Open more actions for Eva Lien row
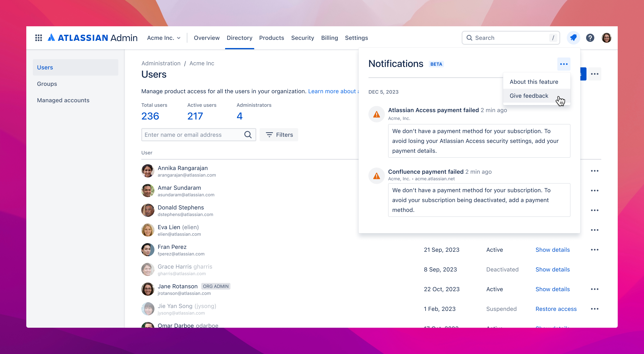This screenshot has width=644, height=354. pyautogui.click(x=595, y=230)
